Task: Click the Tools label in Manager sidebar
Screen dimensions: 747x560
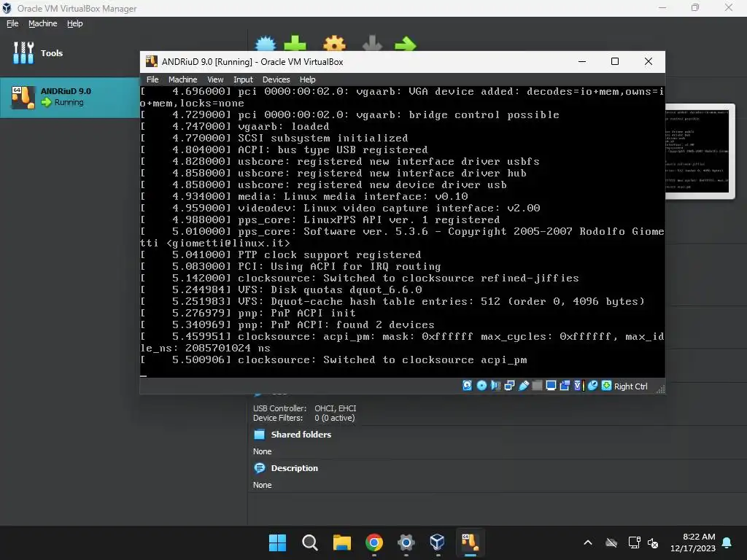Action: click(52, 52)
